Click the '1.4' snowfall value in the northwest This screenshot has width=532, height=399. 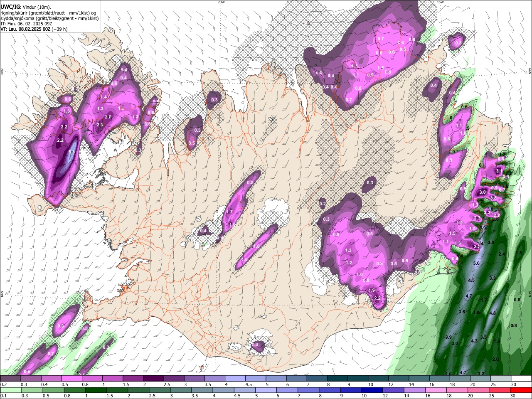(104, 97)
